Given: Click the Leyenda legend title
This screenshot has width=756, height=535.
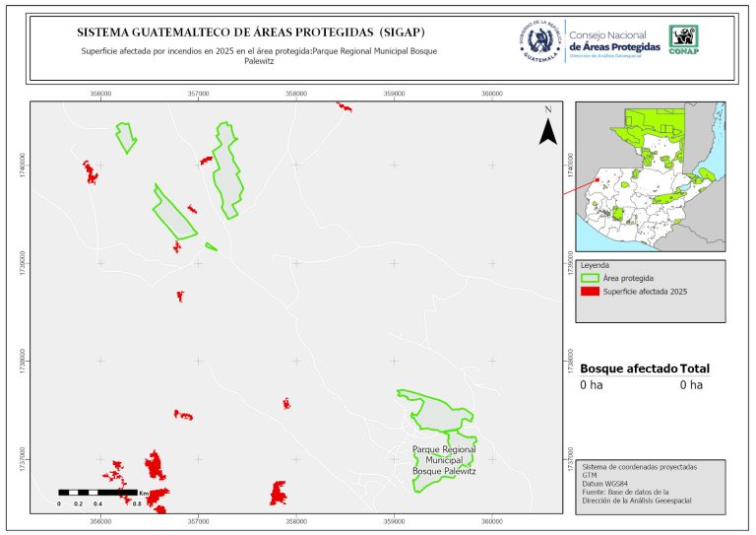Looking at the screenshot, I should 596,265.
